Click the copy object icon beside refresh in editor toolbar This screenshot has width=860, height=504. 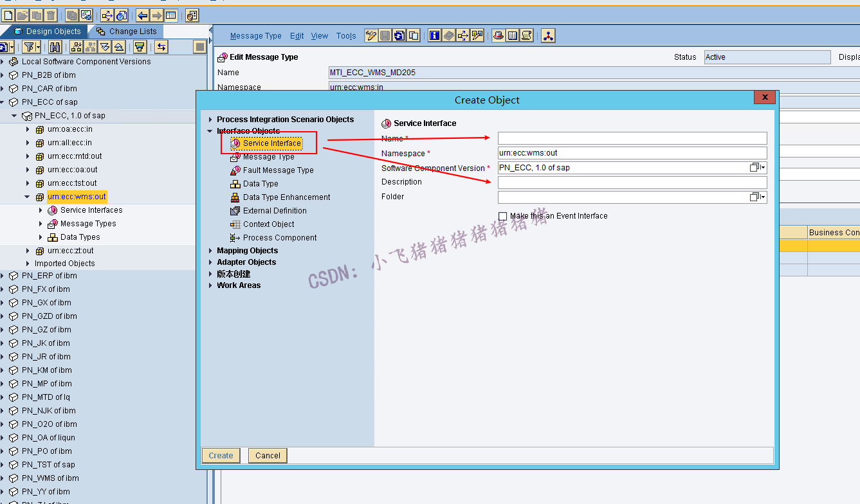[414, 35]
